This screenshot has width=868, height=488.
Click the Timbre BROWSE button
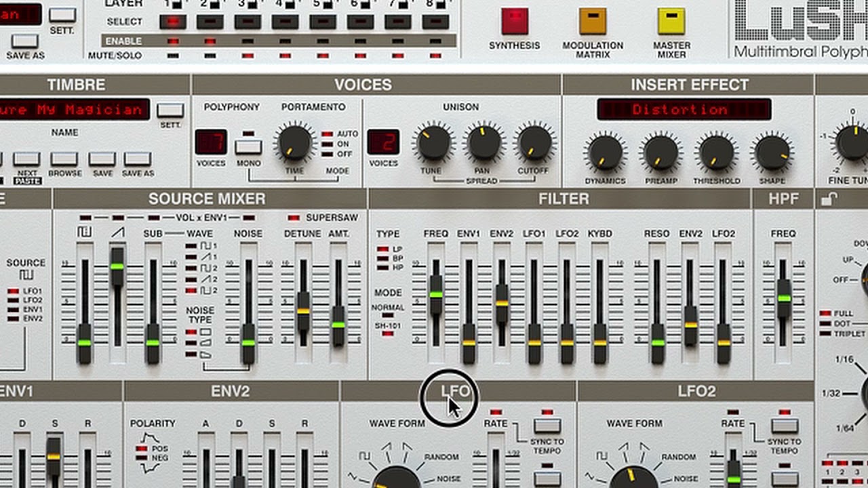pos(64,159)
